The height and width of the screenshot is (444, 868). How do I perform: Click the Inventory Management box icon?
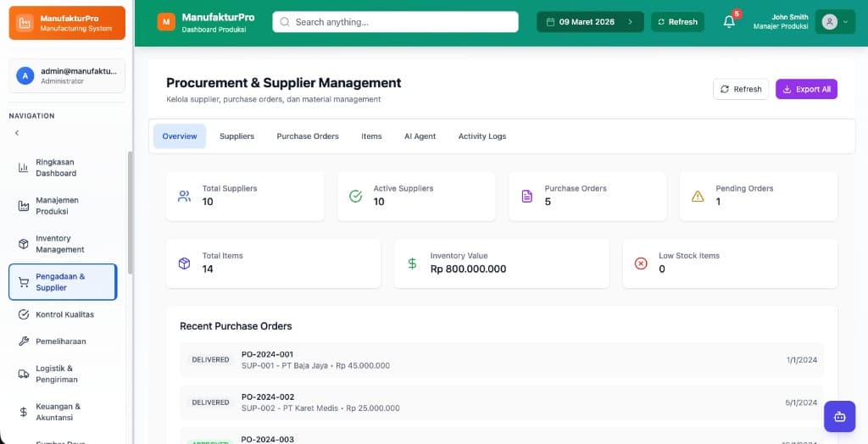(x=24, y=244)
